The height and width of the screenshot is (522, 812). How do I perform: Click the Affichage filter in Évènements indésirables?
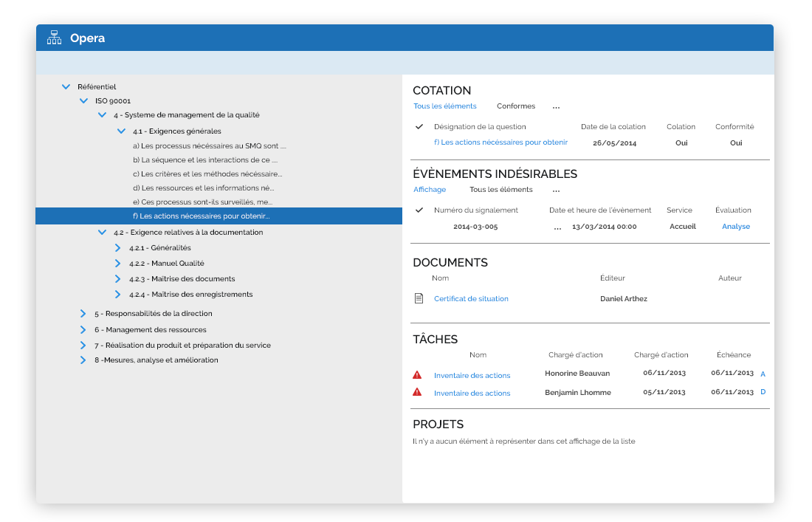430,190
